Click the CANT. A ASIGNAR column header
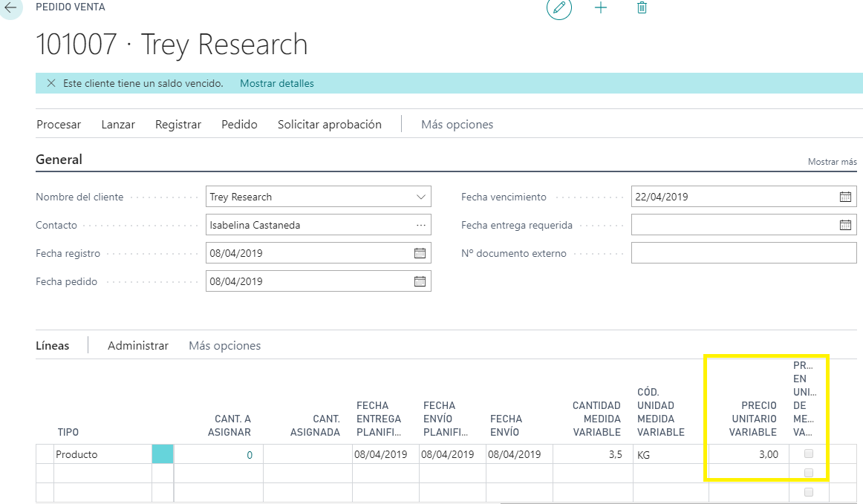The height and width of the screenshot is (504, 863). [229, 425]
